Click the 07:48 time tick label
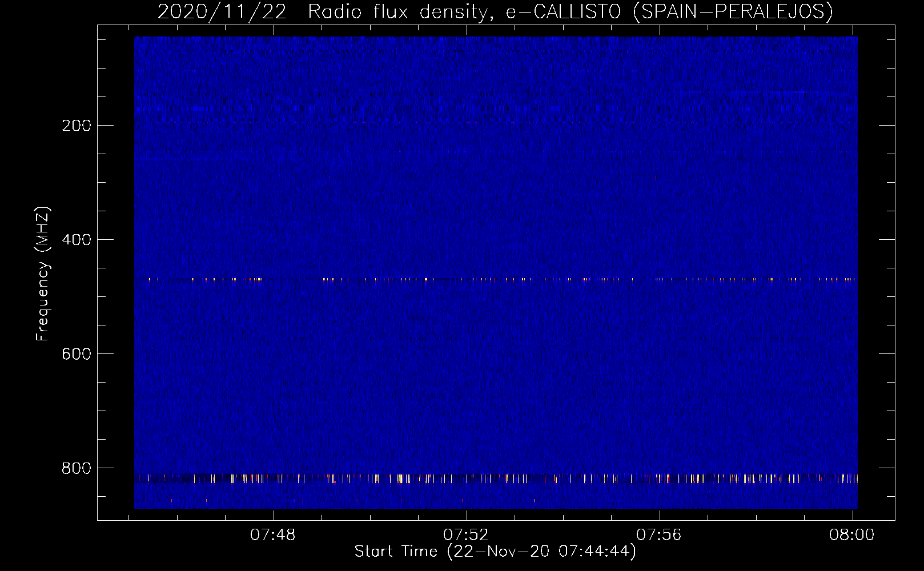Screen dimensions: 924x571 pos(273,534)
